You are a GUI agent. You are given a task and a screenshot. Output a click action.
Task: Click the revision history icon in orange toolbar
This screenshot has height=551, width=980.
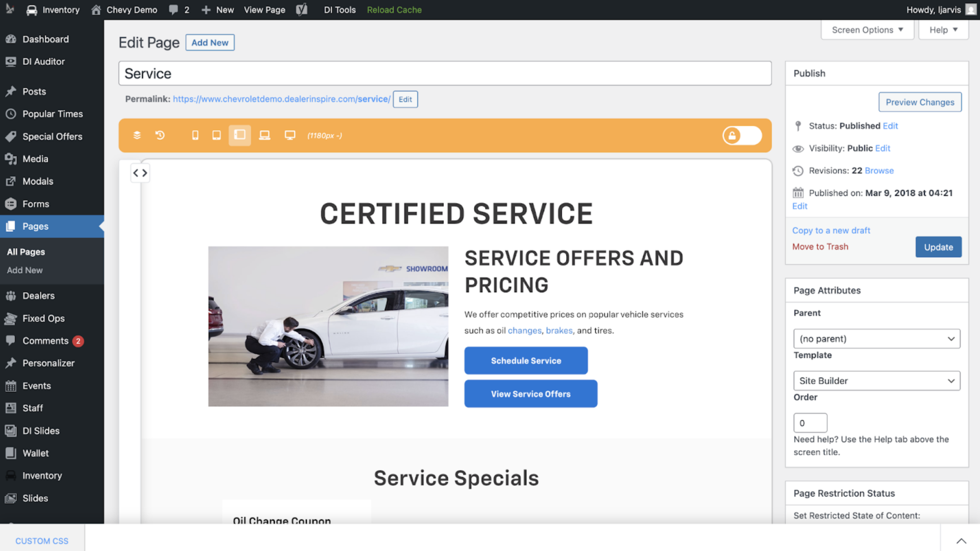160,135
